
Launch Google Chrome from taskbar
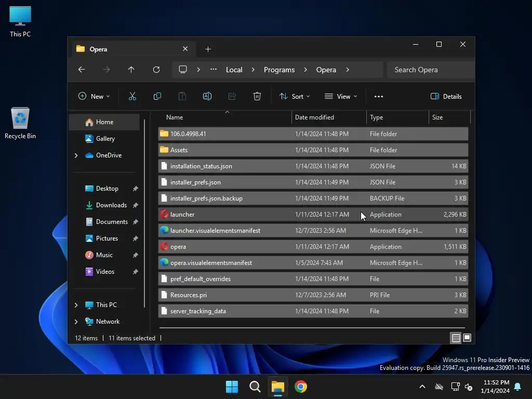pyautogui.click(x=301, y=387)
